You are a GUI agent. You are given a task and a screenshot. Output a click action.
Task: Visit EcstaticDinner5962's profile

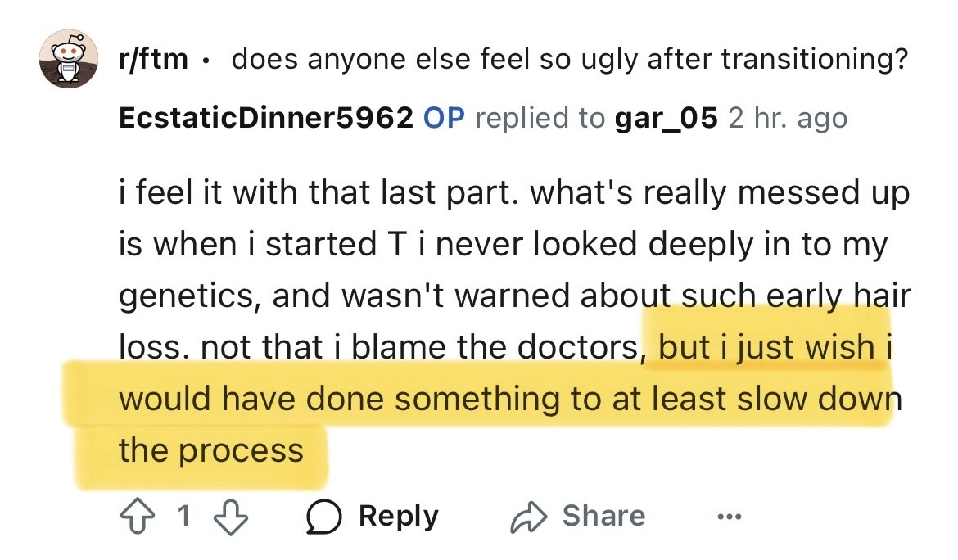click(x=265, y=118)
